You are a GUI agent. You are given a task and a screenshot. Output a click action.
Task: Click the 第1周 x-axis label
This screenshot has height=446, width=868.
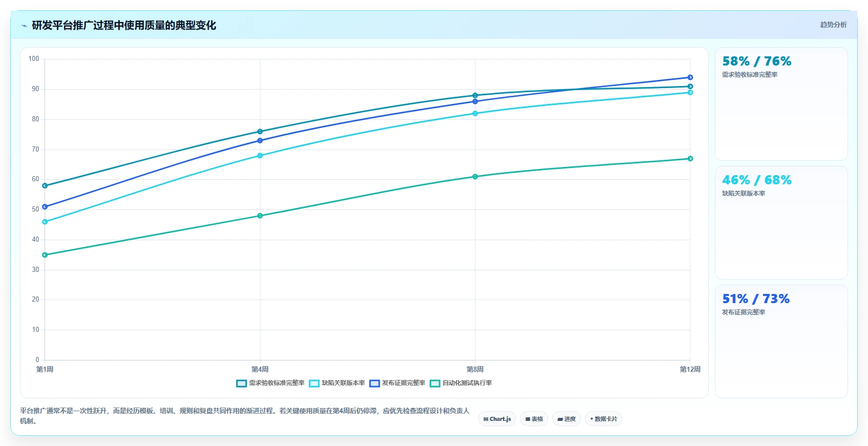pyautogui.click(x=45, y=369)
